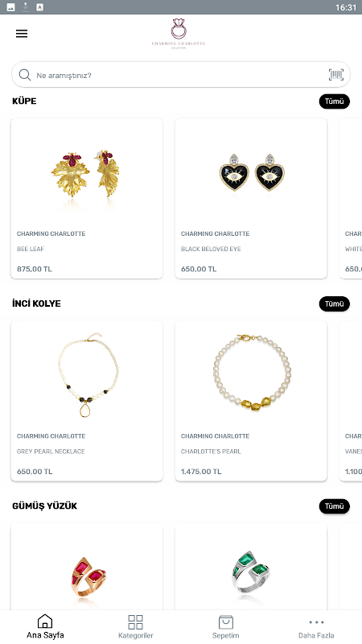Go to Ana Sayfa home tab
Screen dimensions: 362x644
pyautogui.click(x=45, y=626)
